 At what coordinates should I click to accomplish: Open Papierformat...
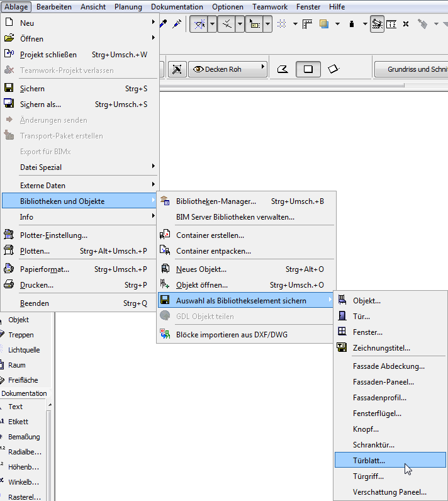pos(79,269)
